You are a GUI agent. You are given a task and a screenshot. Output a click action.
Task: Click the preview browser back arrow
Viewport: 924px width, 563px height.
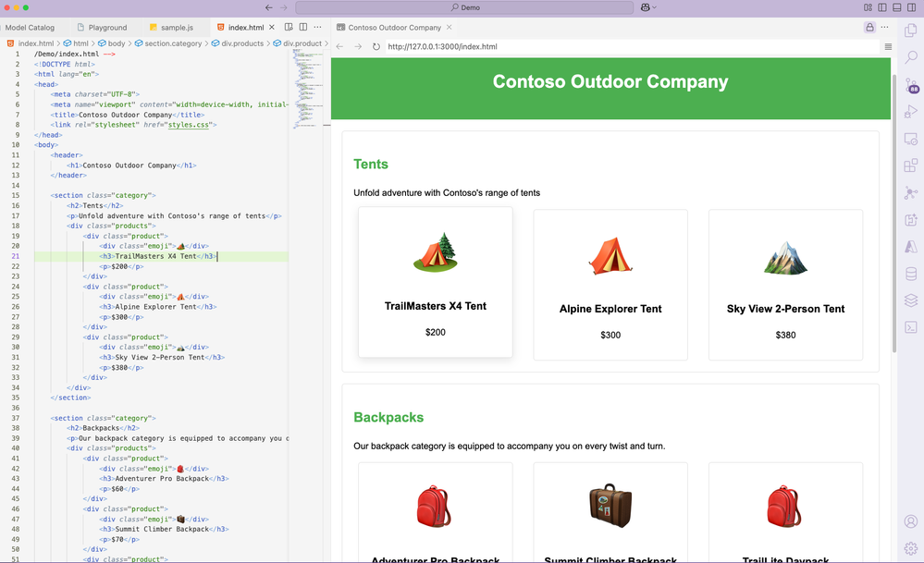pyautogui.click(x=339, y=46)
